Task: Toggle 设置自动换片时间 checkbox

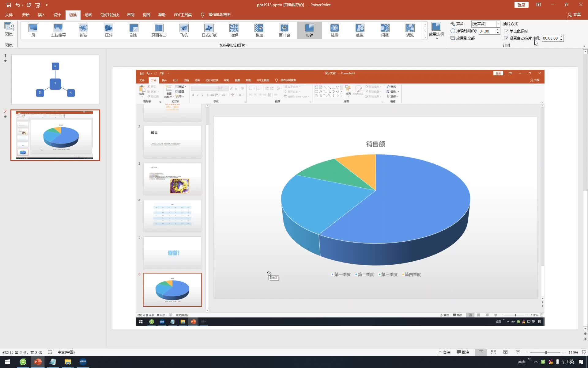Action: click(x=506, y=38)
